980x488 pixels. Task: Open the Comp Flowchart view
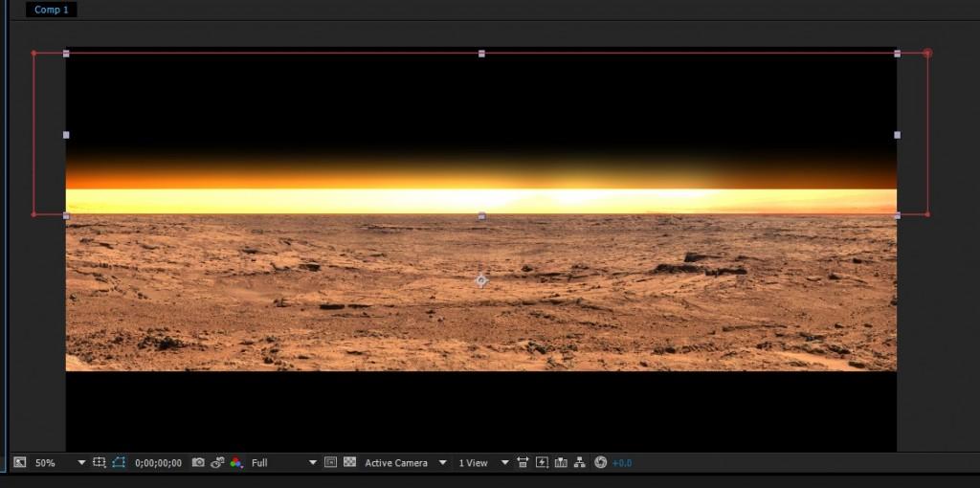pos(580,463)
